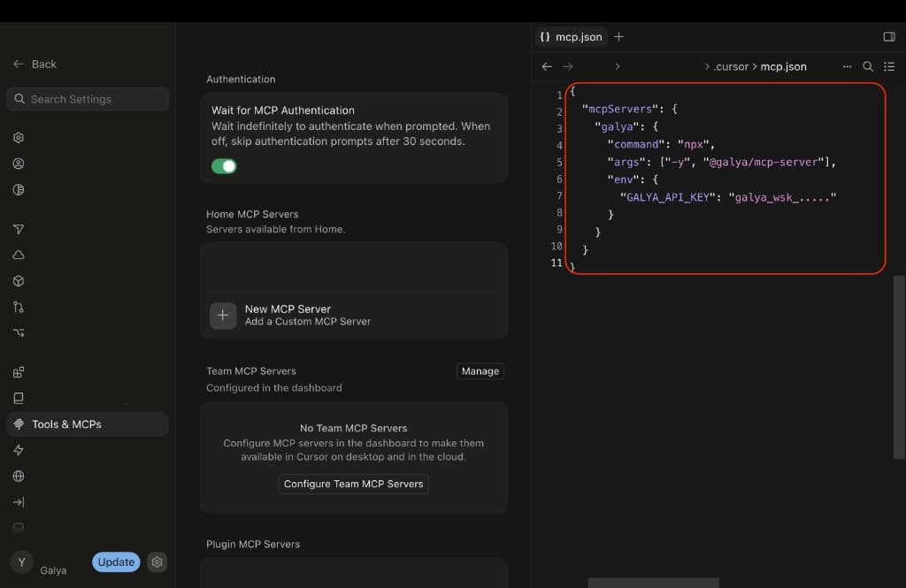906x588 pixels.
Task: Click the editor vertical scrollbar thumb
Action: [x=899, y=367]
